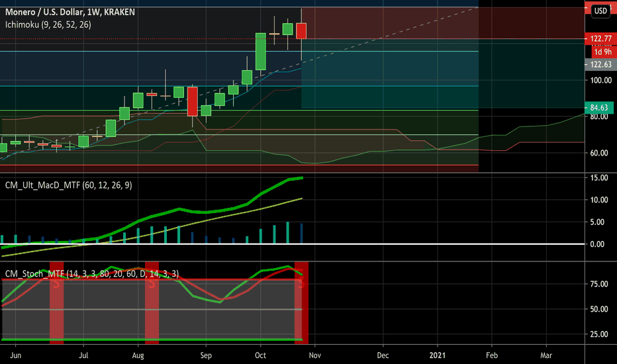Click the 0.00 MACD axis label
Image resolution: width=617 pixels, height=364 pixels.
click(597, 244)
